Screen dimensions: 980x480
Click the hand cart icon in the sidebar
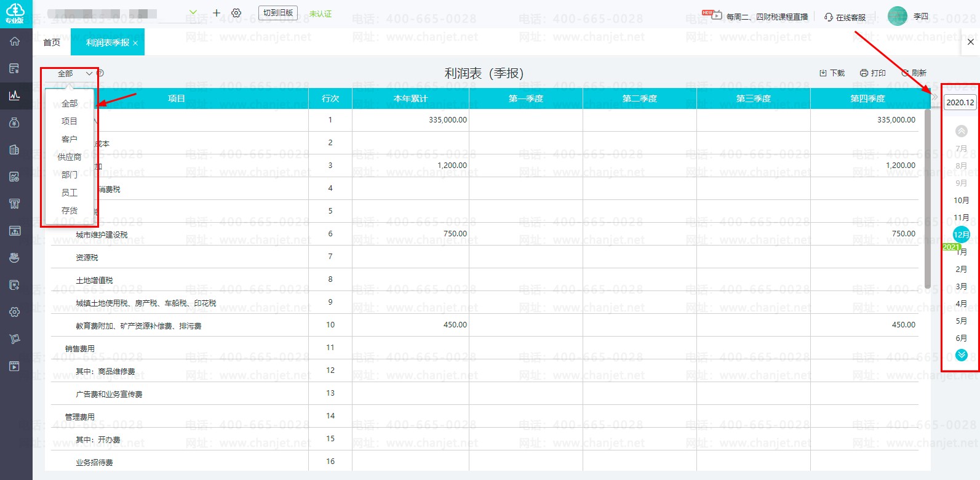(15, 339)
